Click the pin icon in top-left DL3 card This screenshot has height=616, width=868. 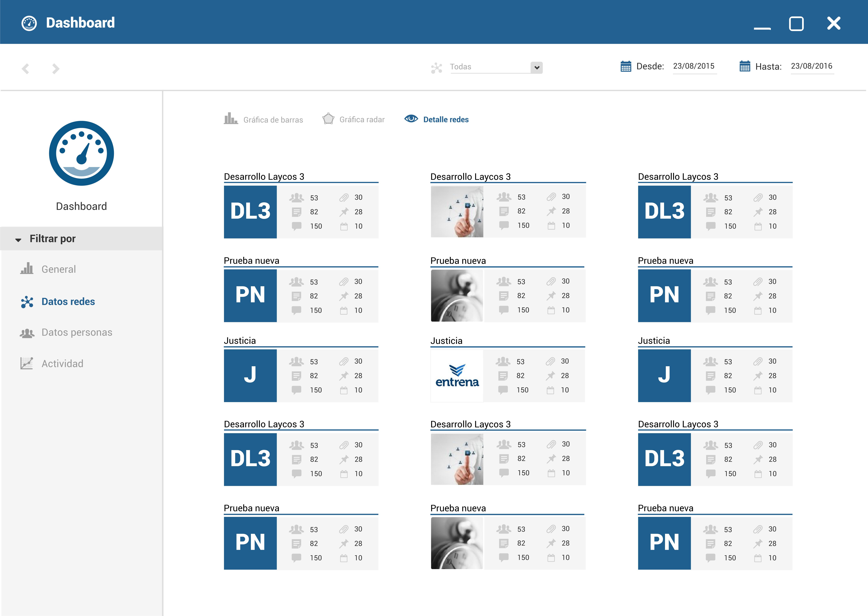[x=344, y=212]
